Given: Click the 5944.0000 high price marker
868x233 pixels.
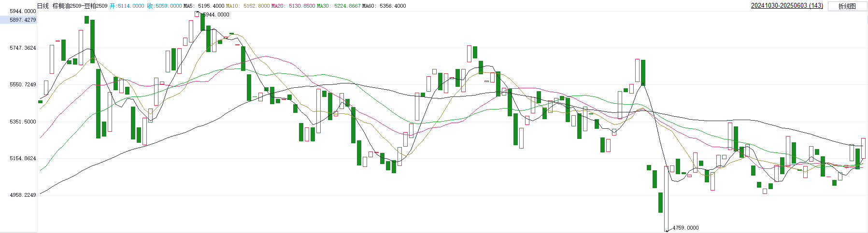Looking at the screenshot, I should tap(216, 14).
